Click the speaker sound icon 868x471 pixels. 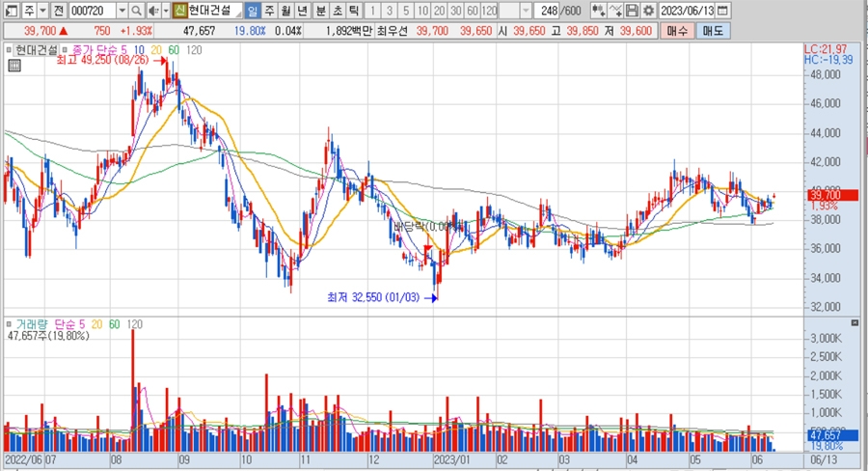pos(151,11)
